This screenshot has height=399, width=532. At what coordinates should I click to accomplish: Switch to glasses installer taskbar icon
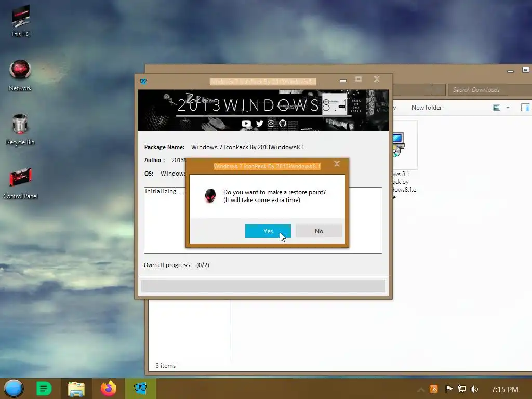[140, 389]
